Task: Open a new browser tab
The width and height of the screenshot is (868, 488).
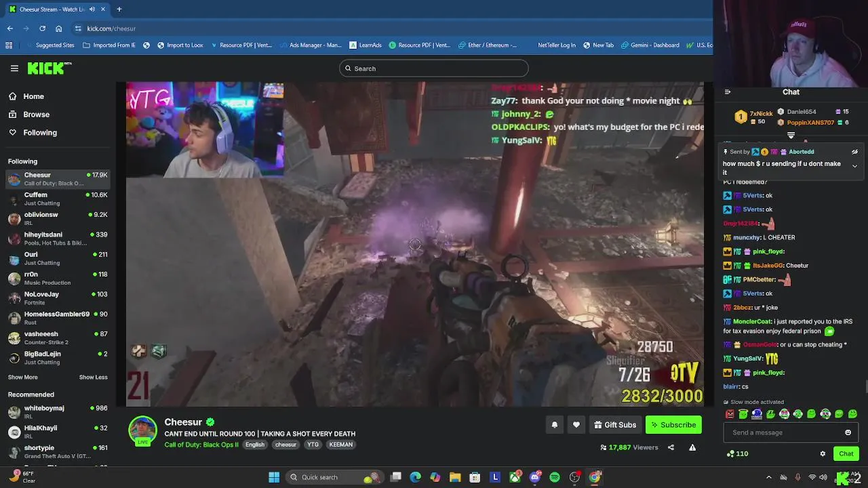Action: pos(119,9)
